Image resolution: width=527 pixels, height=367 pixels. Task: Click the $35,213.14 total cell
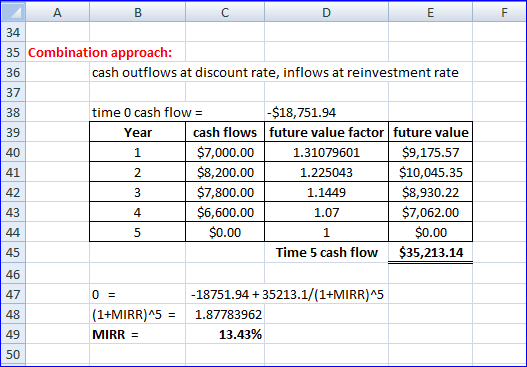430,252
